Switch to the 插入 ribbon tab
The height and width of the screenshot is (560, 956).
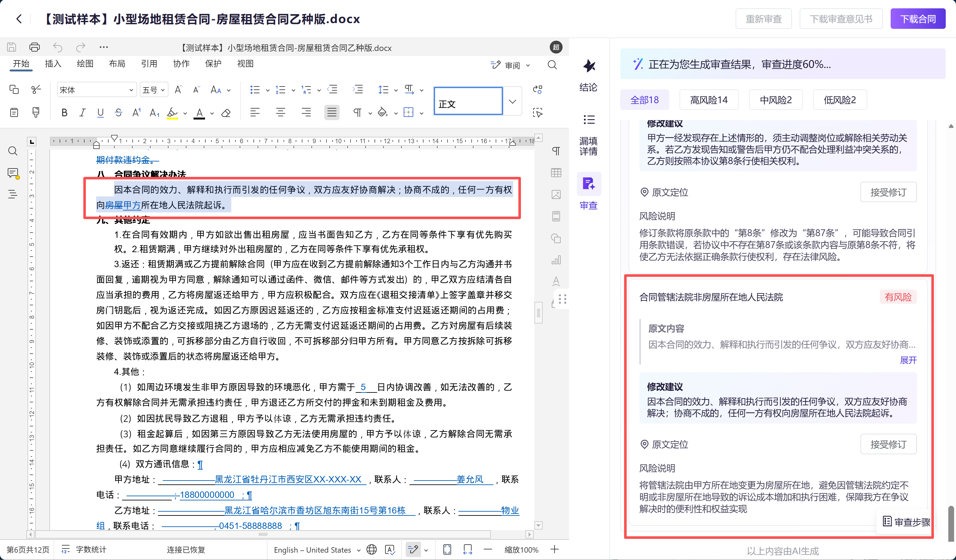(53, 64)
